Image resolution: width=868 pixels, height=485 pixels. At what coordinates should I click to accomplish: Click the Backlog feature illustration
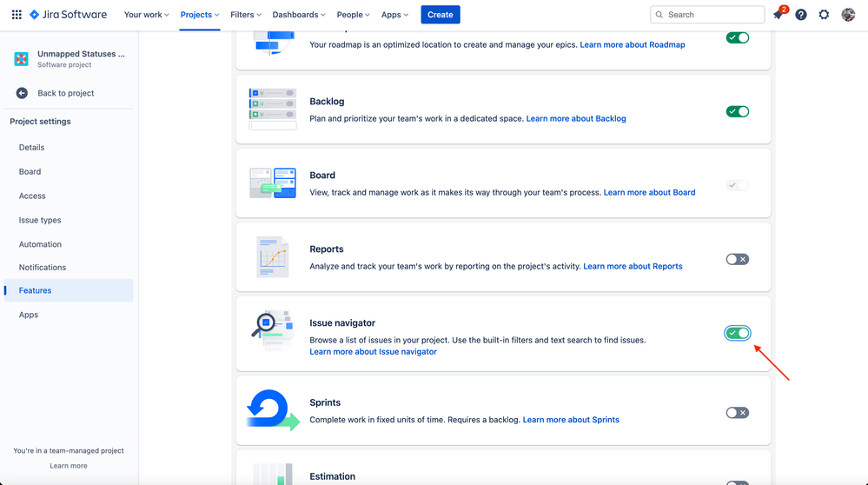[x=272, y=109]
